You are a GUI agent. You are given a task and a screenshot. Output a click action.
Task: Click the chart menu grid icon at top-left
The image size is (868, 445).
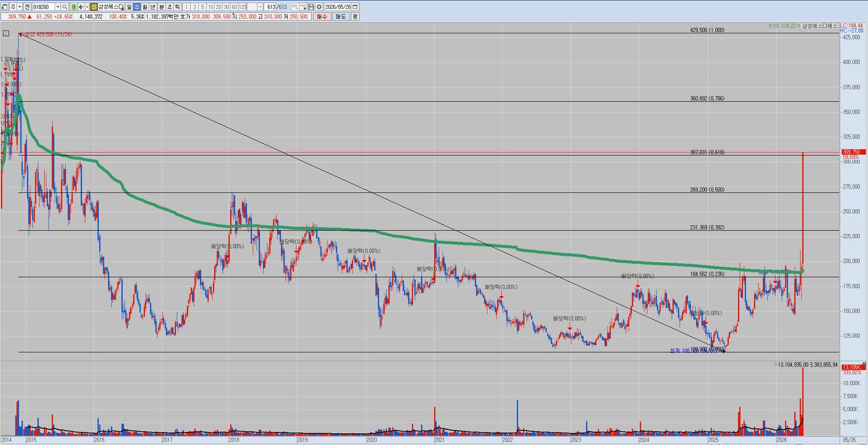(6, 33)
